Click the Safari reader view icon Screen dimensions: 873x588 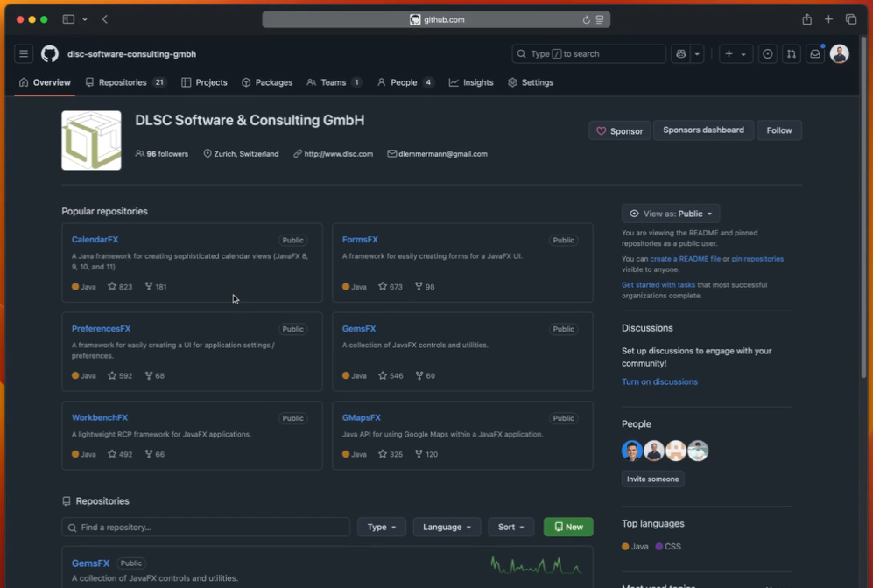tap(600, 19)
